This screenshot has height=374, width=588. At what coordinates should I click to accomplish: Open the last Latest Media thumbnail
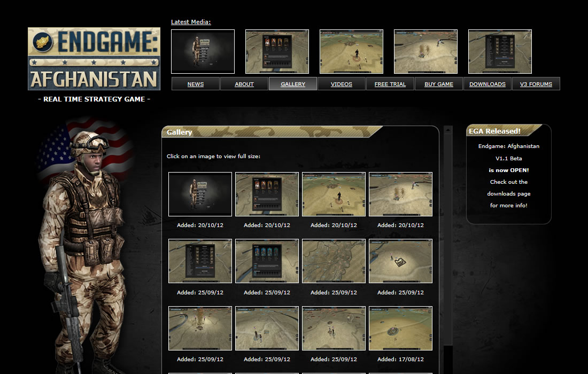pyautogui.click(x=500, y=51)
